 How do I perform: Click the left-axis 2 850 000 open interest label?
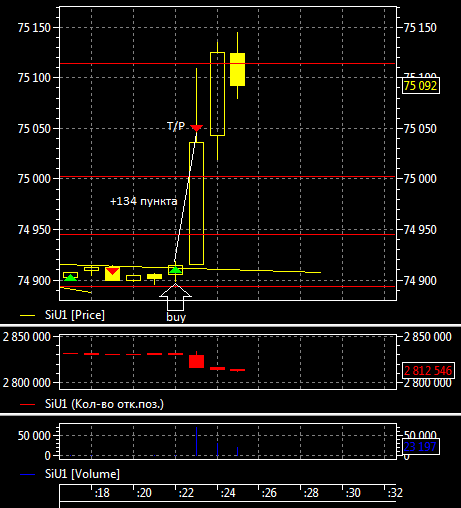tap(27, 337)
